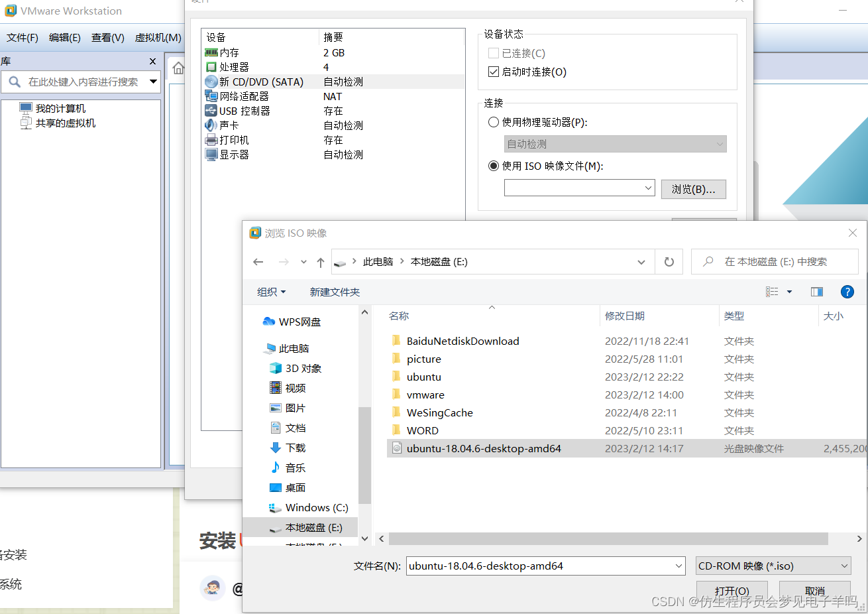This screenshot has height=614, width=868.
Task: Click the 浏览(B)... button
Action: click(694, 189)
